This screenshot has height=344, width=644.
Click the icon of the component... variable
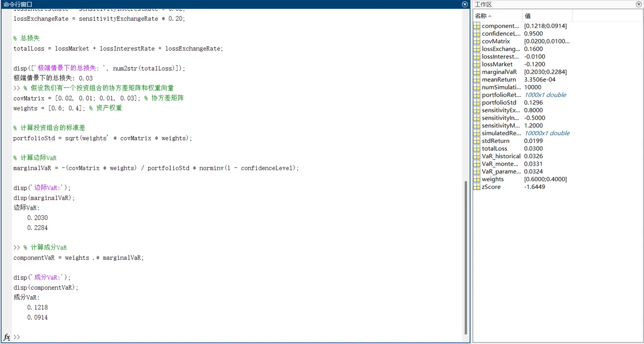(x=477, y=26)
